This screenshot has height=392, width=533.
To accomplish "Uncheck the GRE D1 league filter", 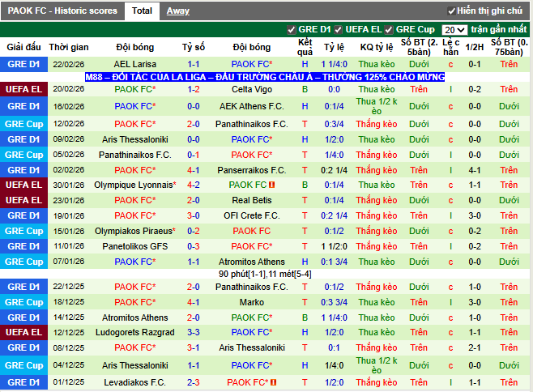I will tap(291, 30).
